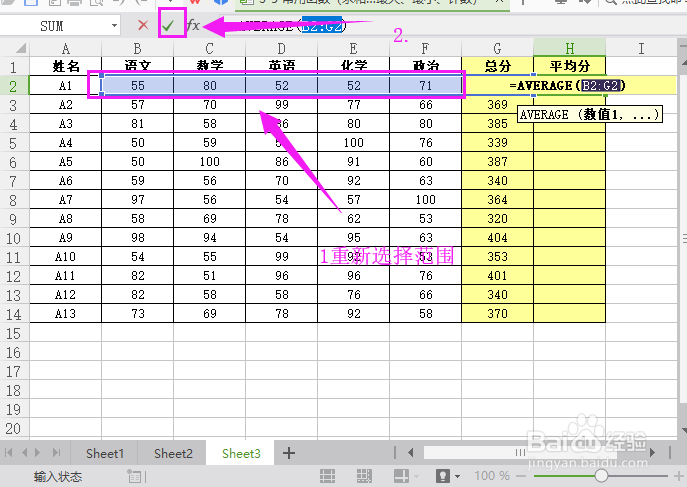The image size is (687, 487).
Task: Select column B header
Action: pyautogui.click(x=137, y=48)
